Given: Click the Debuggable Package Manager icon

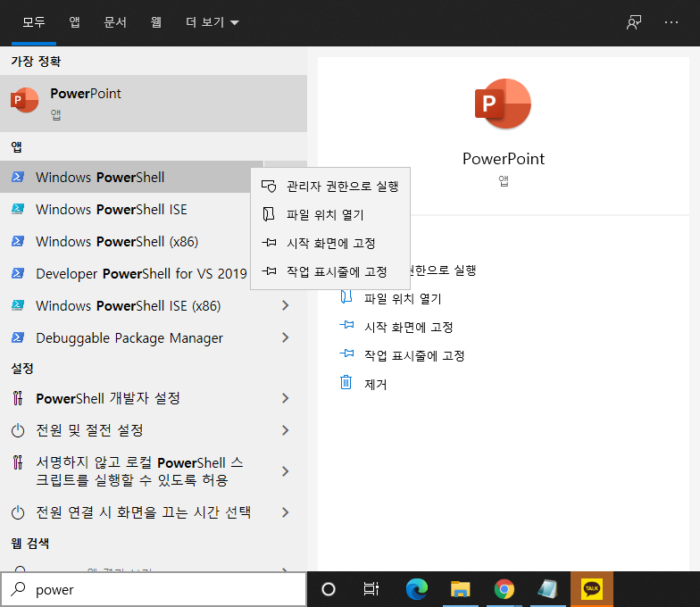Looking at the screenshot, I should [18, 337].
